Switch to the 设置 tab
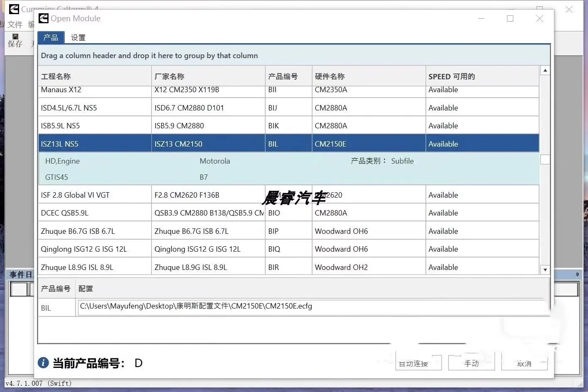 pyautogui.click(x=78, y=37)
